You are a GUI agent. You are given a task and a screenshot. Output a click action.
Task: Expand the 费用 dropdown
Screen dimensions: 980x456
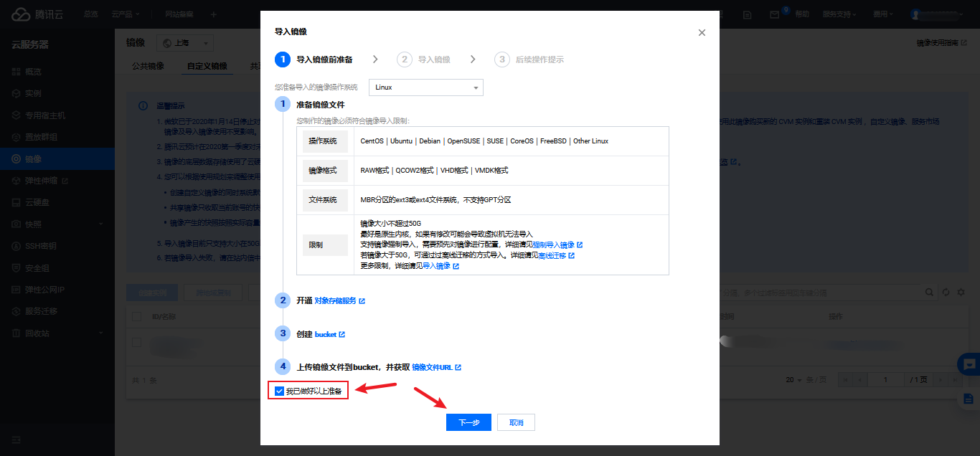coord(882,14)
